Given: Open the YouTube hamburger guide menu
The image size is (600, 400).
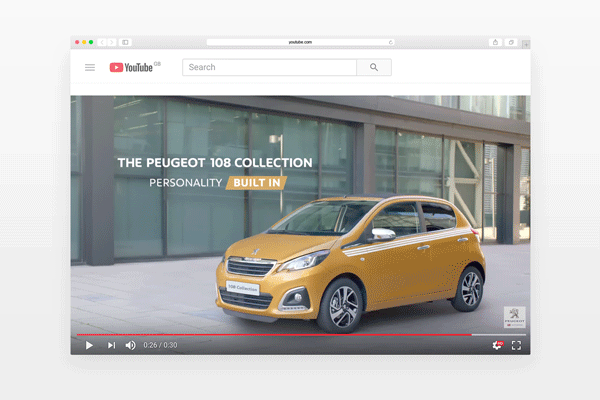Looking at the screenshot, I should (x=90, y=67).
